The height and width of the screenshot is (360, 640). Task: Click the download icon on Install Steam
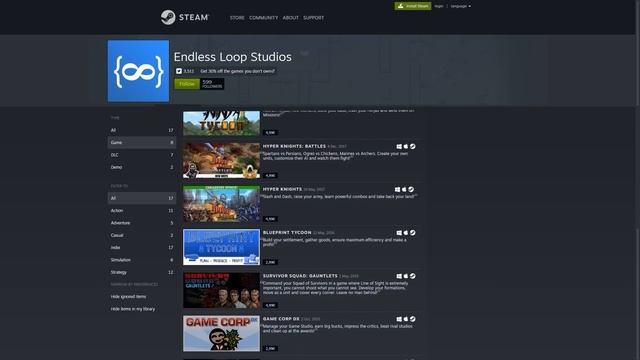point(400,6)
